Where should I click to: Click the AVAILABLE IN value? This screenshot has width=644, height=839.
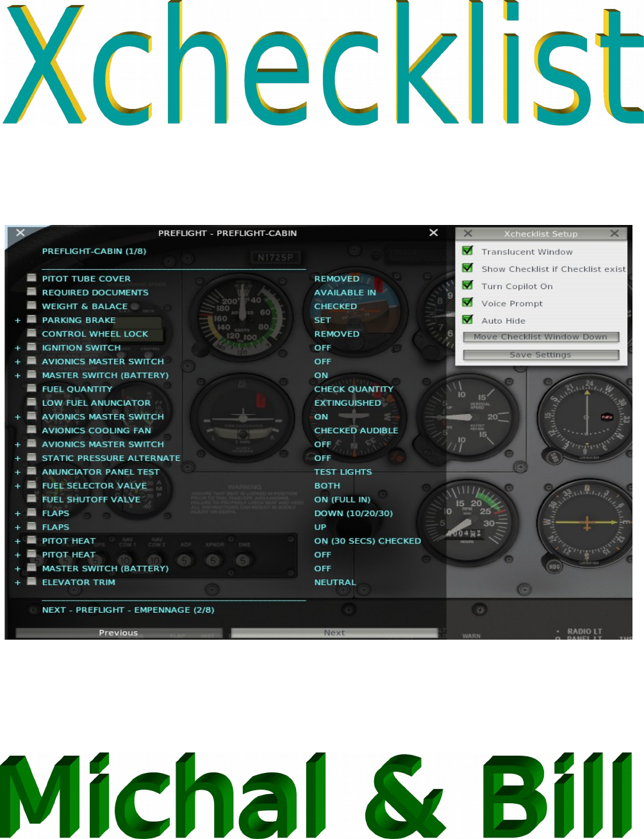(345, 292)
